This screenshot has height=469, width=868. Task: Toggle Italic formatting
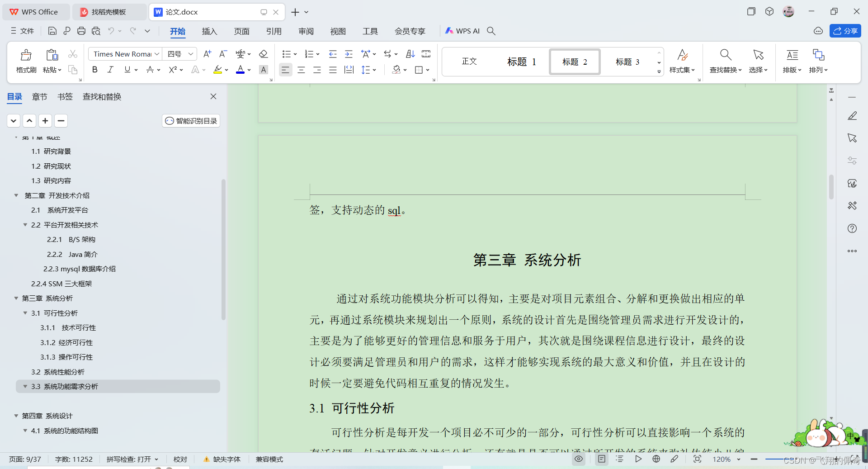tap(110, 70)
